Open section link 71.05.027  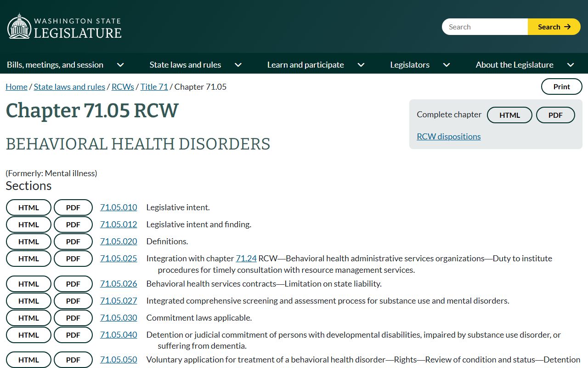coord(119,301)
